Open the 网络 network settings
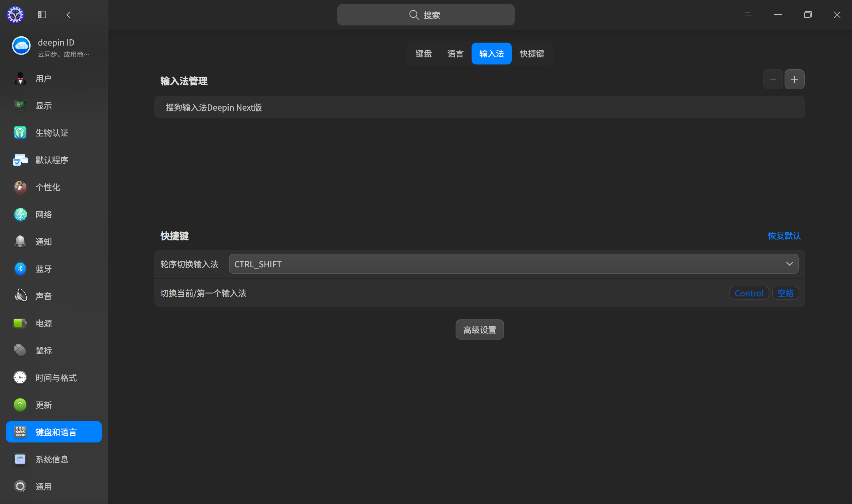Image resolution: width=852 pixels, height=504 pixels. pos(54,214)
